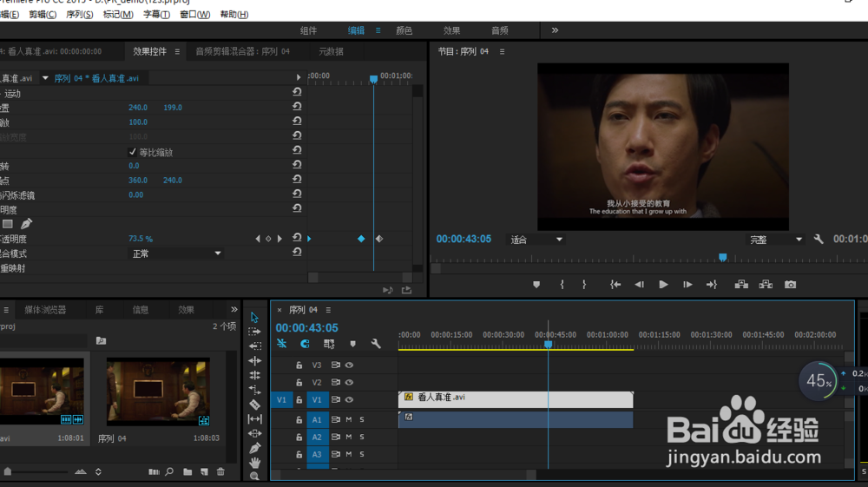This screenshot has height=487, width=868.
Task: Expand workspace overflow chevron
Action: coord(555,30)
